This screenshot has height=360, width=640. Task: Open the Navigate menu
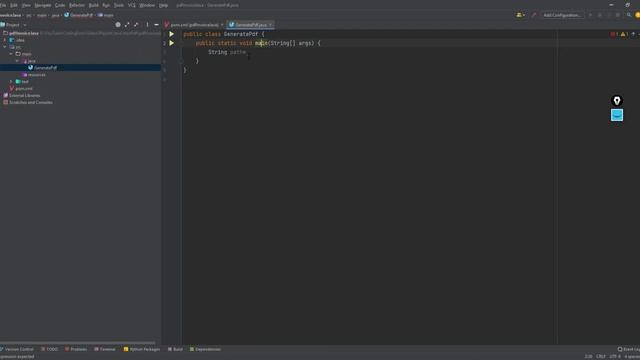(x=42, y=5)
